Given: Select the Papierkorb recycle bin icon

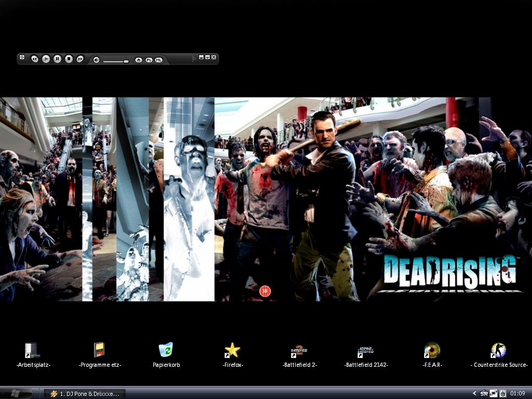Looking at the screenshot, I should tap(166, 350).
